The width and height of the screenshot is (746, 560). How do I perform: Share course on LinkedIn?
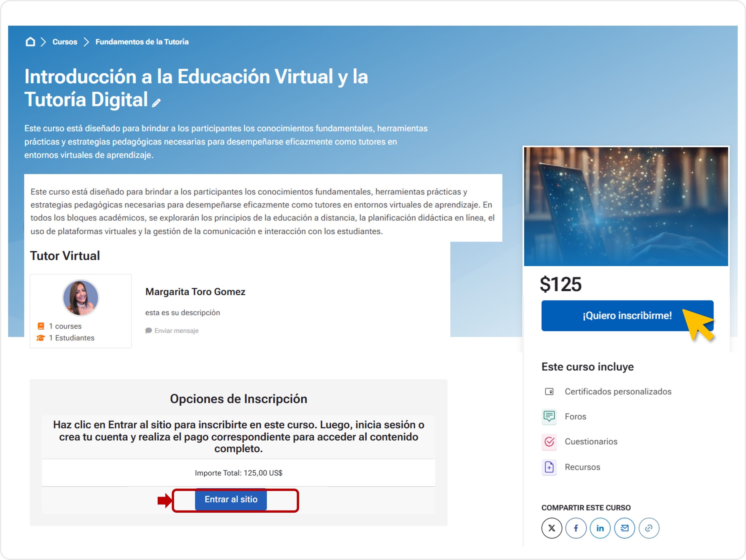point(600,528)
